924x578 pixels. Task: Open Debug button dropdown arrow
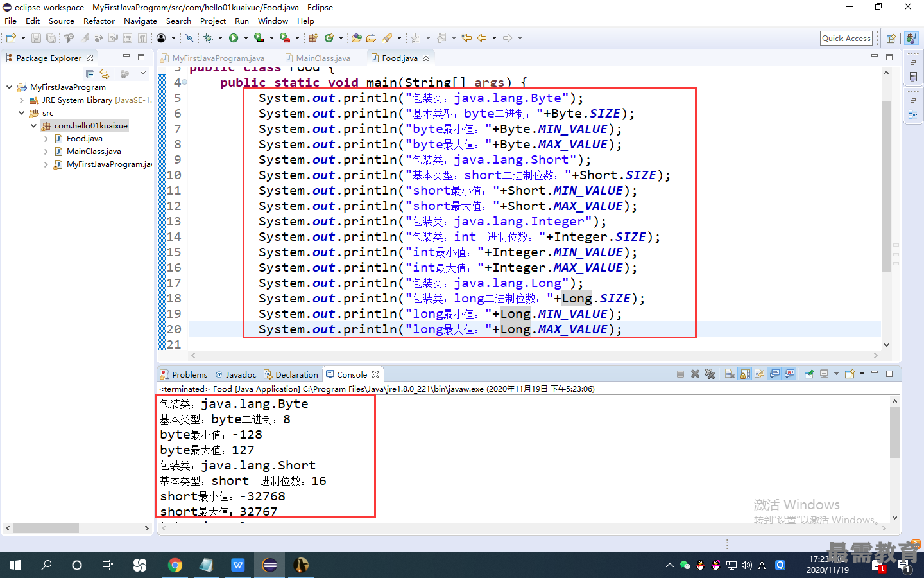220,38
